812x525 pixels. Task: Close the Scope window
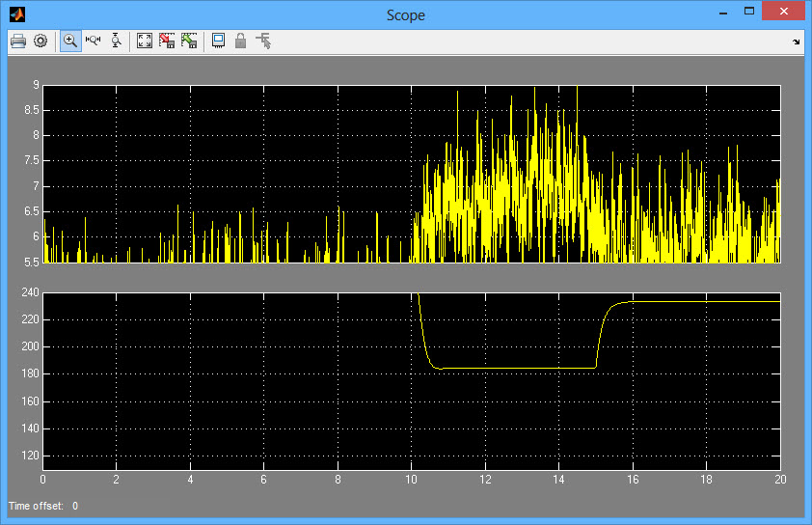pos(783,11)
